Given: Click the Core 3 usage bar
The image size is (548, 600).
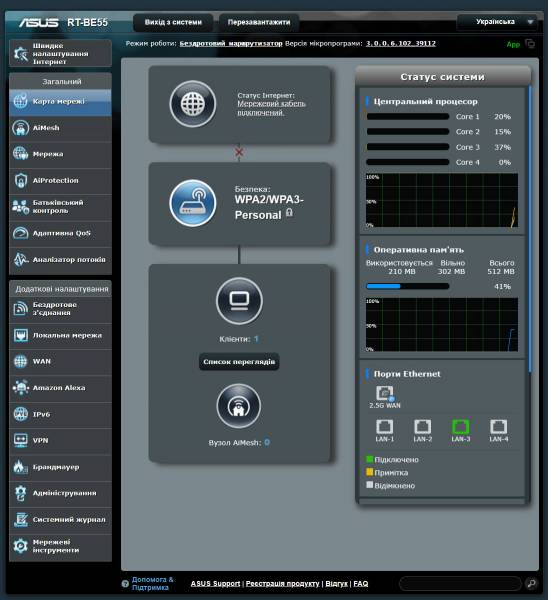Looking at the screenshot, I should 408,147.
